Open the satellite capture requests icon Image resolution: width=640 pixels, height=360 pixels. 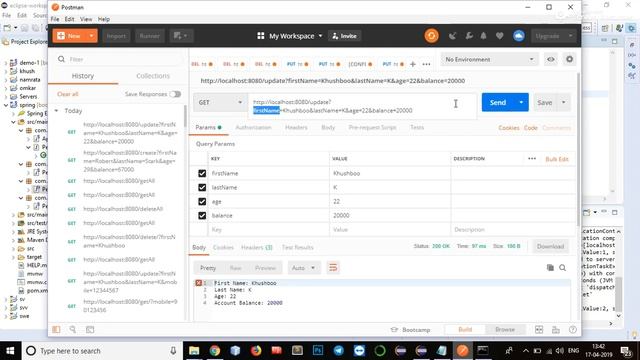pyautogui.click(x=452, y=36)
